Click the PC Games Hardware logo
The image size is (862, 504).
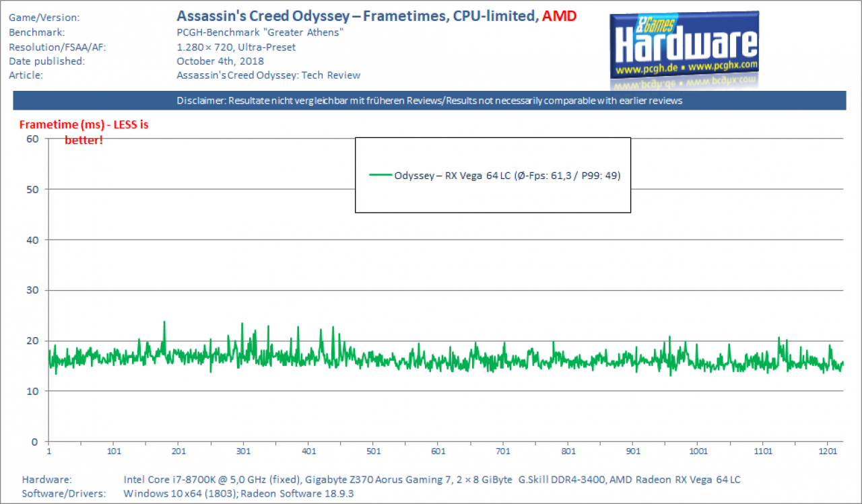point(684,50)
